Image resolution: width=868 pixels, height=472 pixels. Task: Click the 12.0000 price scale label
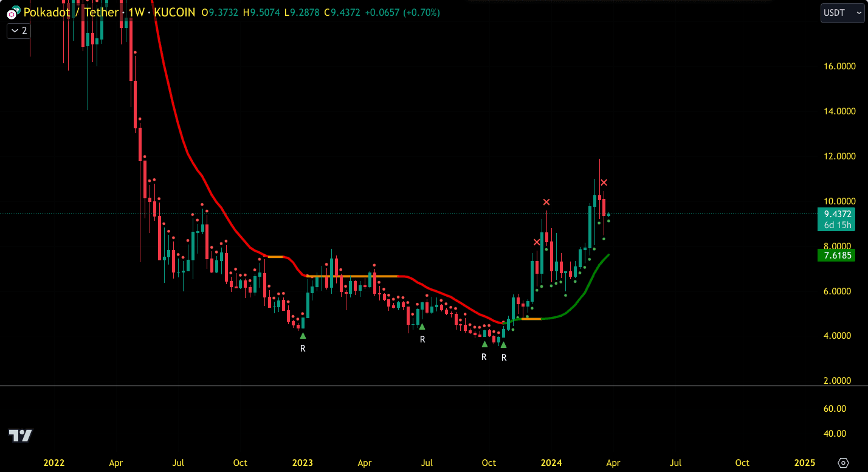[839, 156]
